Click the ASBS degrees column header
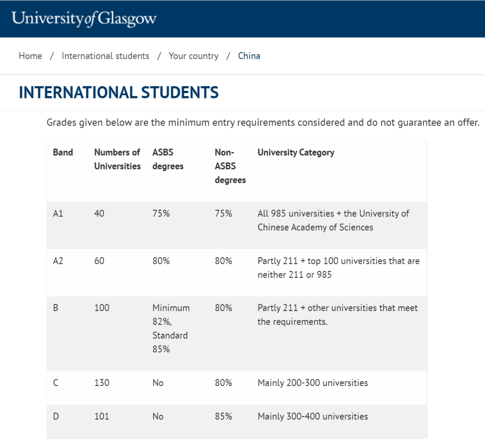485x448 pixels. (168, 159)
